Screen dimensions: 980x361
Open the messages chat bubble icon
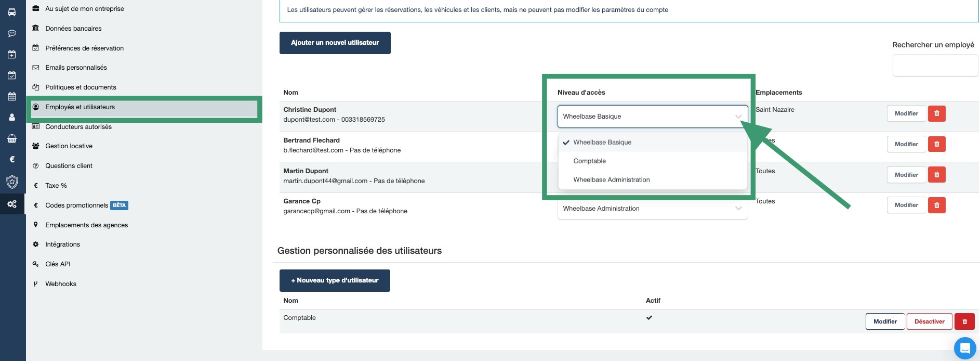(x=12, y=33)
